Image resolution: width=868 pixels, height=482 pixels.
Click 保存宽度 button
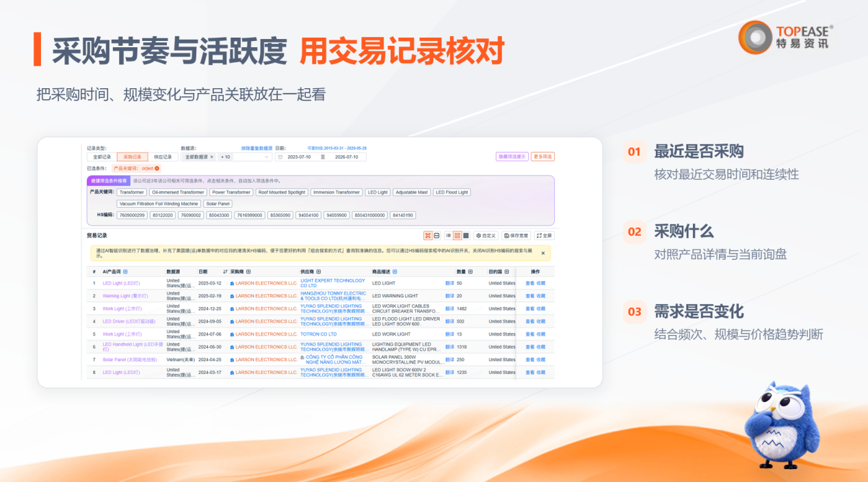[516, 235]
